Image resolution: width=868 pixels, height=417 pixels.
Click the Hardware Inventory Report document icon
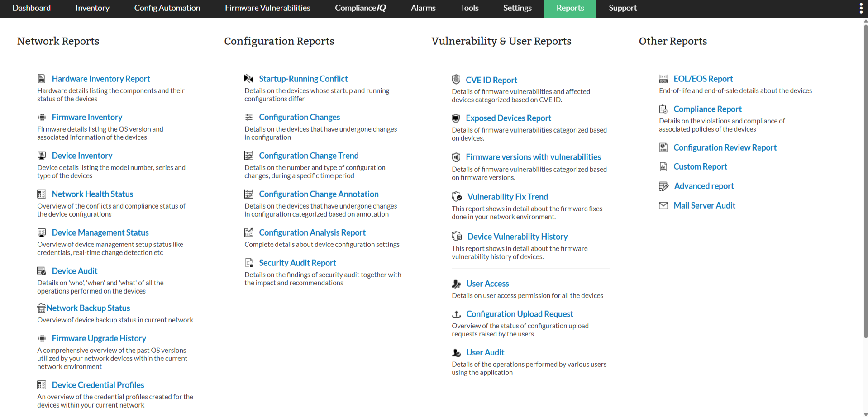pyautogui.click(x=42, y=79)
